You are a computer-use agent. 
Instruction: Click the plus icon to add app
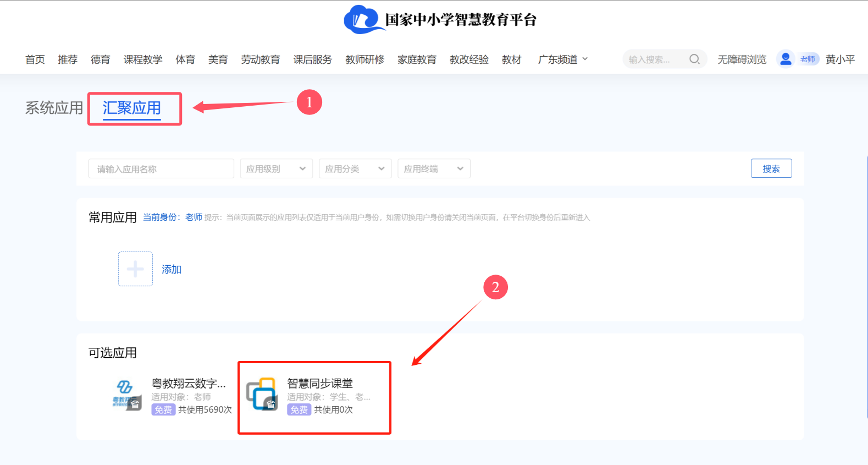coord(135,269)
